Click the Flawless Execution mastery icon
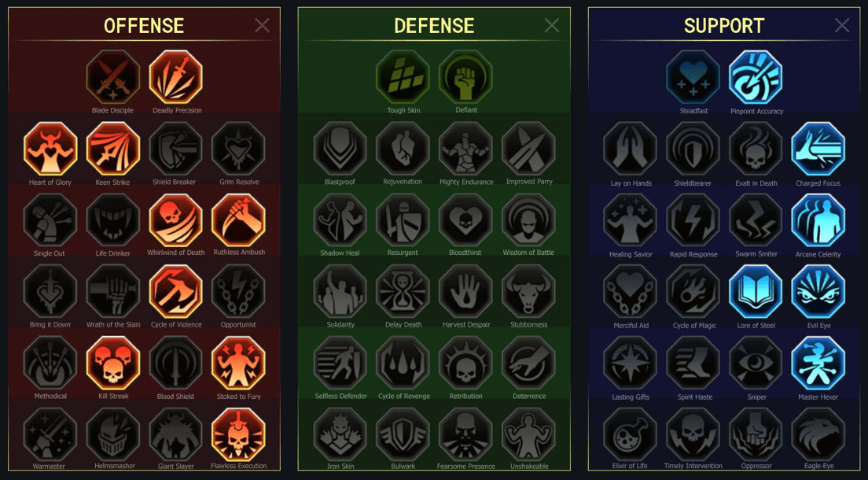Image resolution: width=868 pixels, height=480 pixels. [238, 434]
